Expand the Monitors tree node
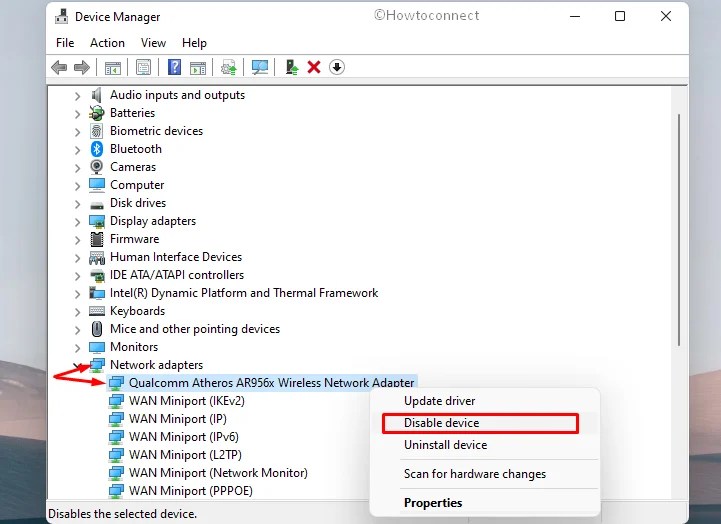This screenshot has height=524, width=721. pyautogui.click(x=77, y=347)
